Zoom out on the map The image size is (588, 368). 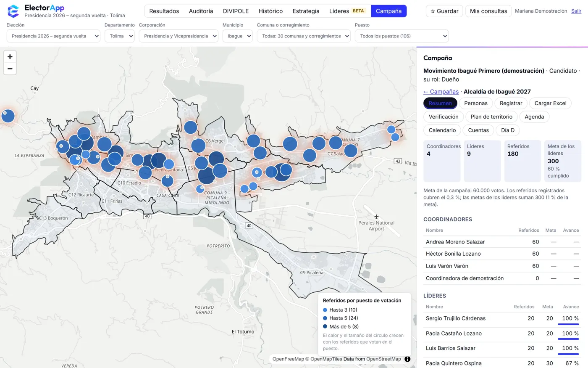pyautogui.click(x=10, y=69)
